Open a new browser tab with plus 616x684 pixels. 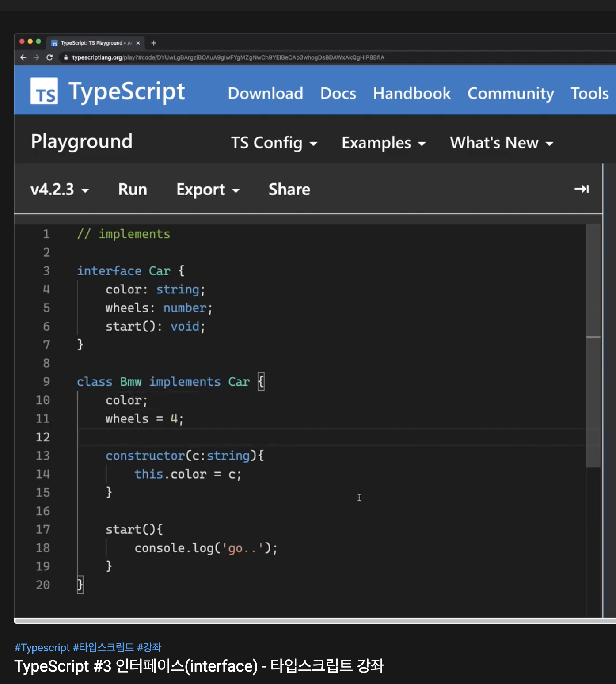click(x=154, y=43)
